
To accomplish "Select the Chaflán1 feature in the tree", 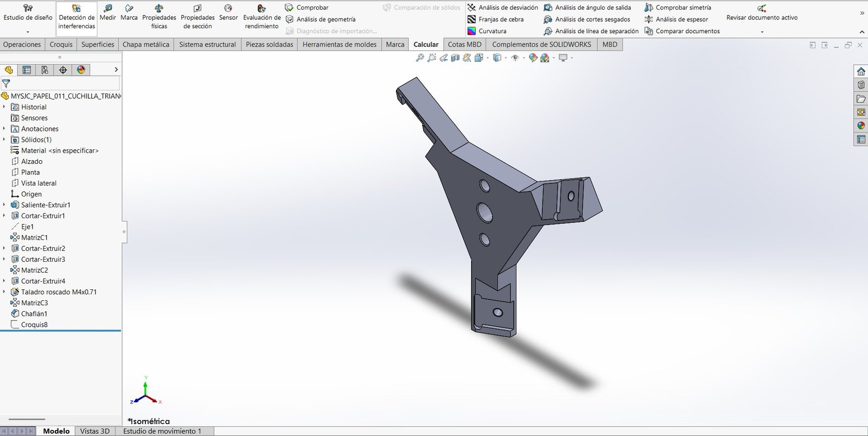I will click(34, 314).
